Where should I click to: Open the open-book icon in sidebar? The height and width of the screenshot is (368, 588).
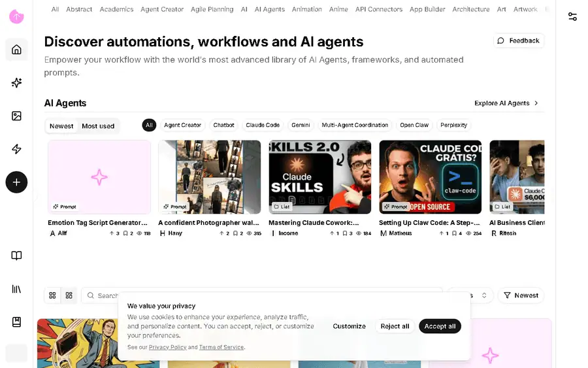(x=16, y=256)
